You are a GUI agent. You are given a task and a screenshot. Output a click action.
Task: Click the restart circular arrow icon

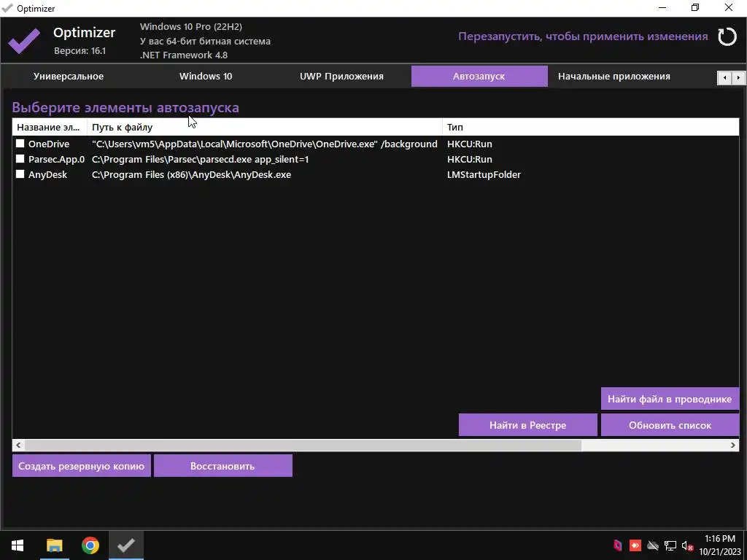click(x=727, y=36)
